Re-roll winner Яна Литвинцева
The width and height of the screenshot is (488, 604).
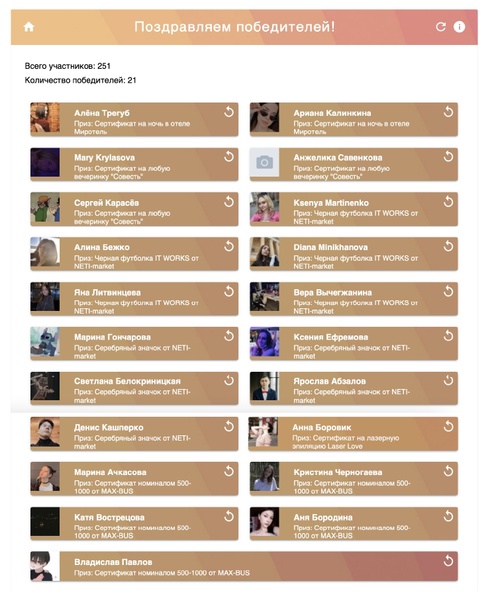(229, 292)
